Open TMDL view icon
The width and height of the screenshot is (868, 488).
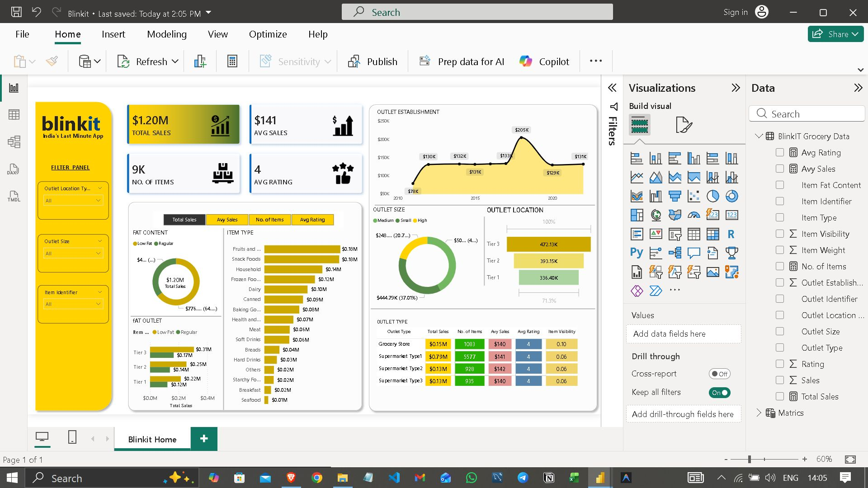point(14,196)
